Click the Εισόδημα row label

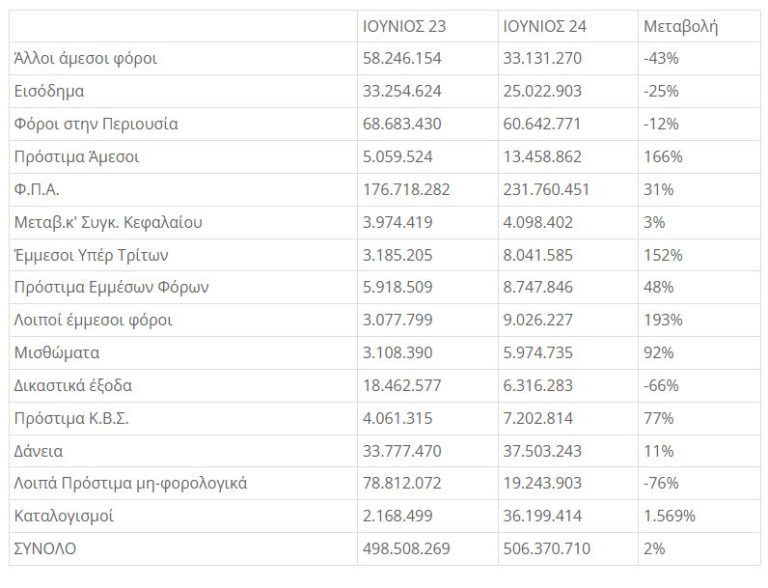(50, 91)
